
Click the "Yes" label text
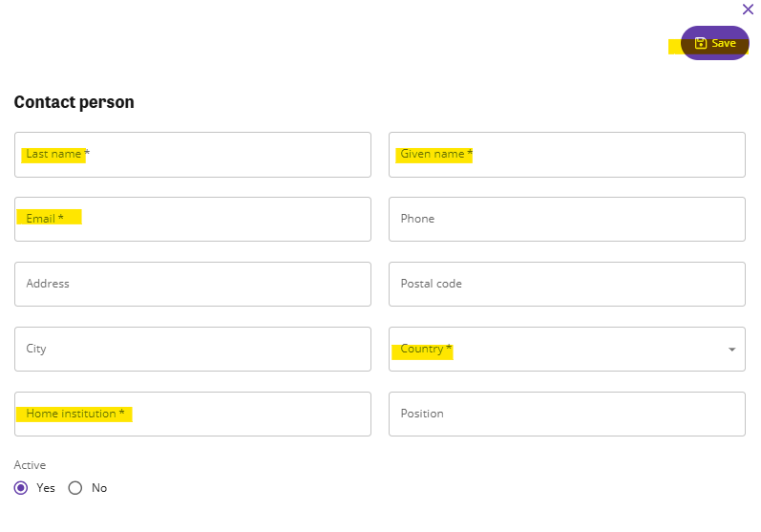click(x=46, y=488)
